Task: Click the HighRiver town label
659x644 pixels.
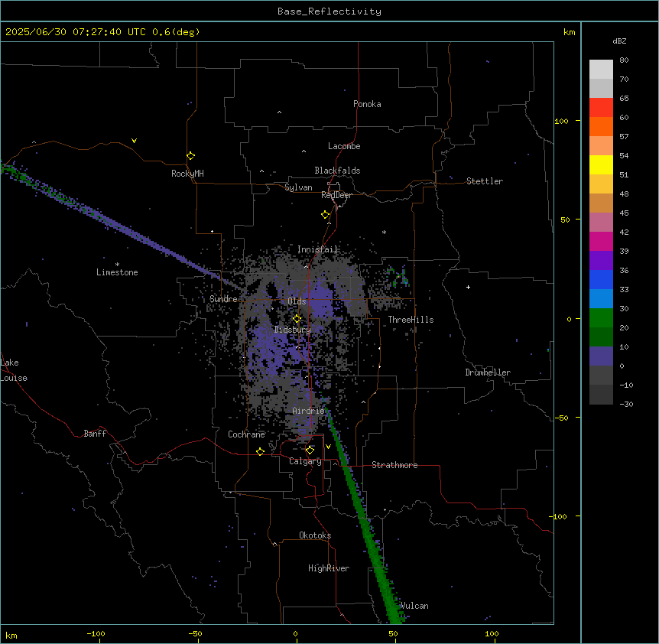Action: 329,568
